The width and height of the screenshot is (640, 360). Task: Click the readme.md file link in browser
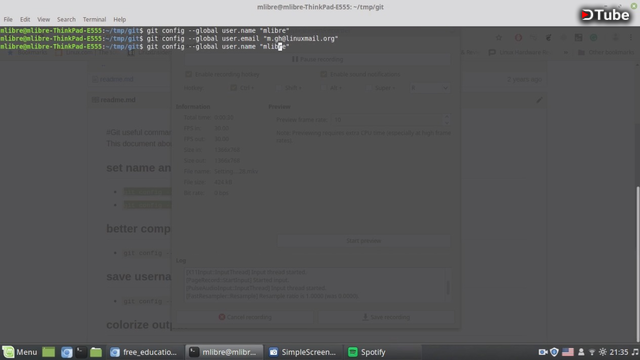(117, 79)
